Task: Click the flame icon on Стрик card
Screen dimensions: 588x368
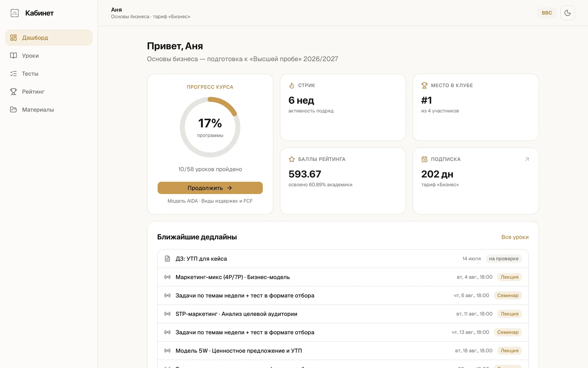Action: point(292,85)
